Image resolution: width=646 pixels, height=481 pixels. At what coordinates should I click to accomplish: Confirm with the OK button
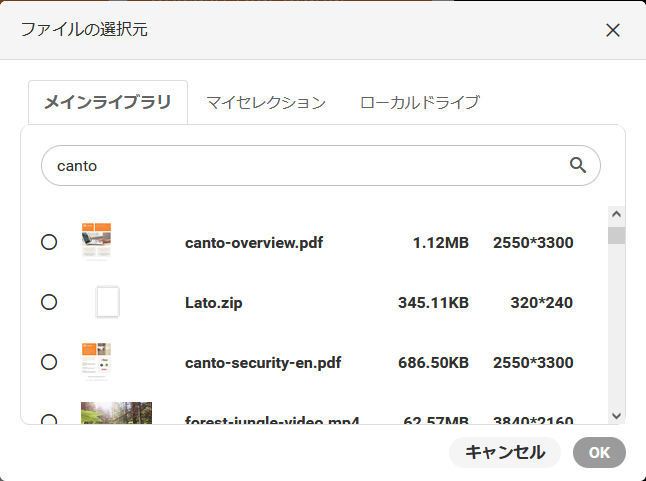(599, 452)
